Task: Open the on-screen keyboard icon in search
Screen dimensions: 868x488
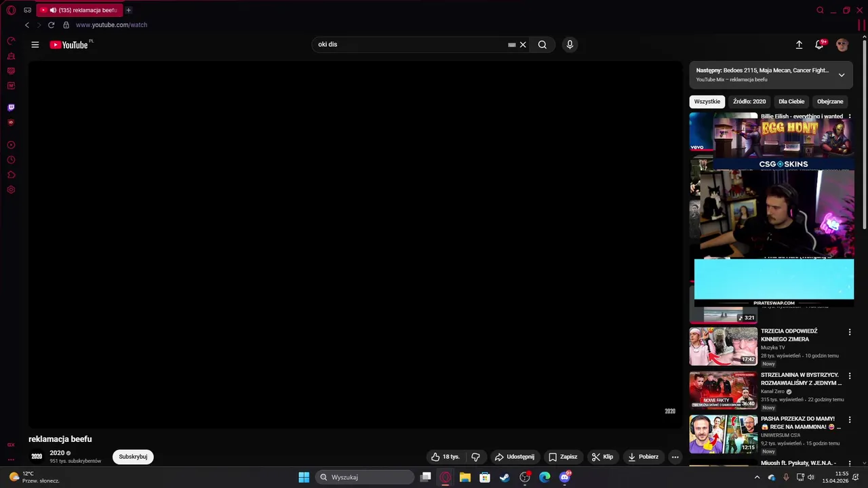Action: [512, 45]
